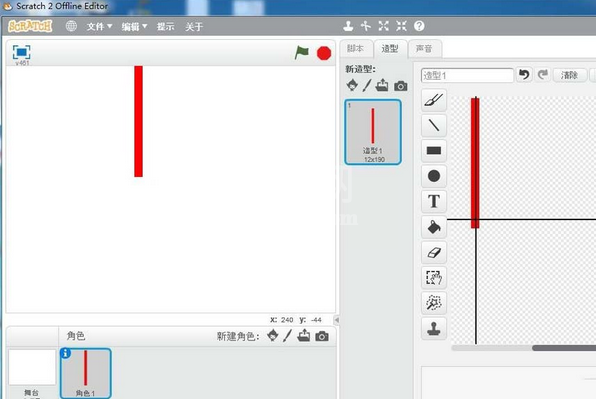Viewport: 596px width, 399px height.
Task: Click the red bar sprite on stage
Action: tap(138, 121)
